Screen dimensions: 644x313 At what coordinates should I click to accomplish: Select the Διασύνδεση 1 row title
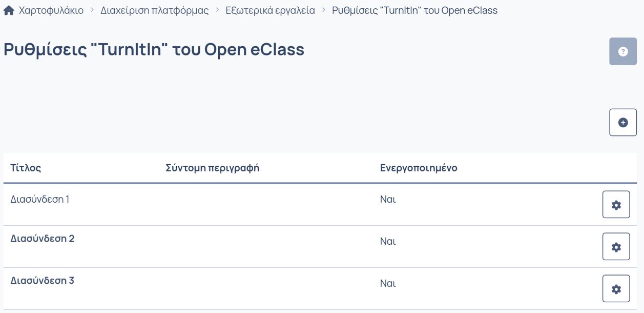(40, 199)
